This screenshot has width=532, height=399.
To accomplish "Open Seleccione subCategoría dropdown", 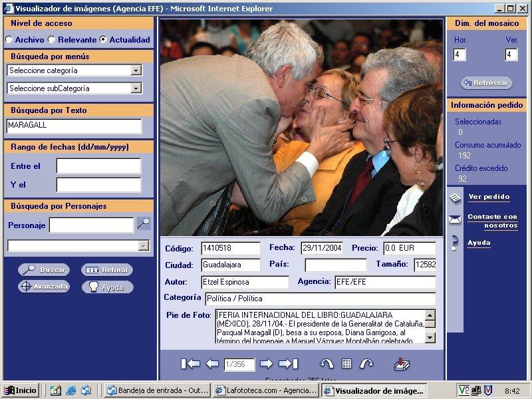I will [x=136, y=88].
